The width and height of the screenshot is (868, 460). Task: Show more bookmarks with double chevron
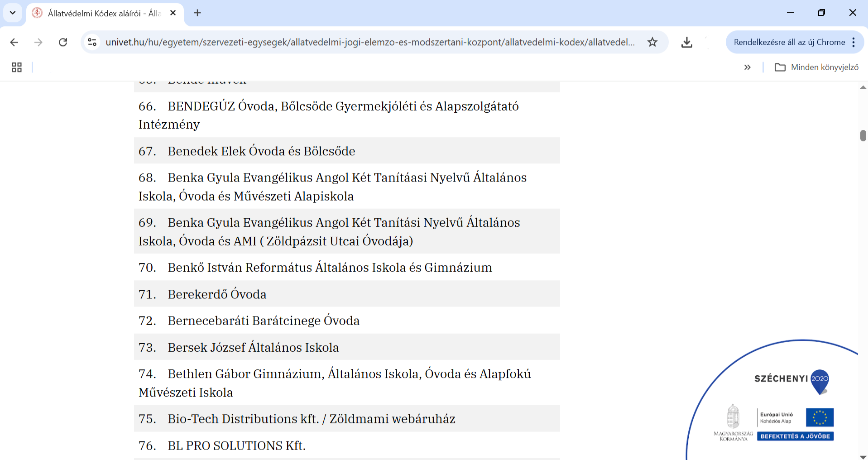(x=747, y=67)
